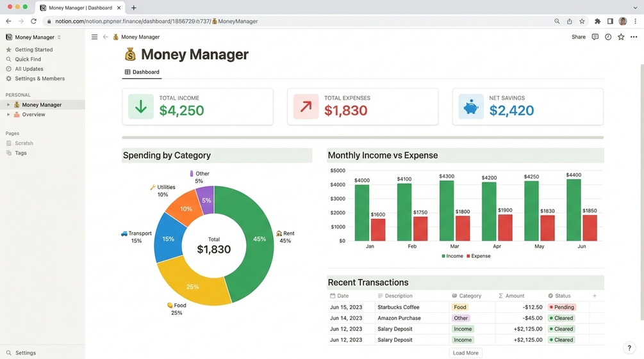The height and width of the screenshot is (359, 644).
Task: Bookmark this page in the address bar
Action: [x=582, y=21]
